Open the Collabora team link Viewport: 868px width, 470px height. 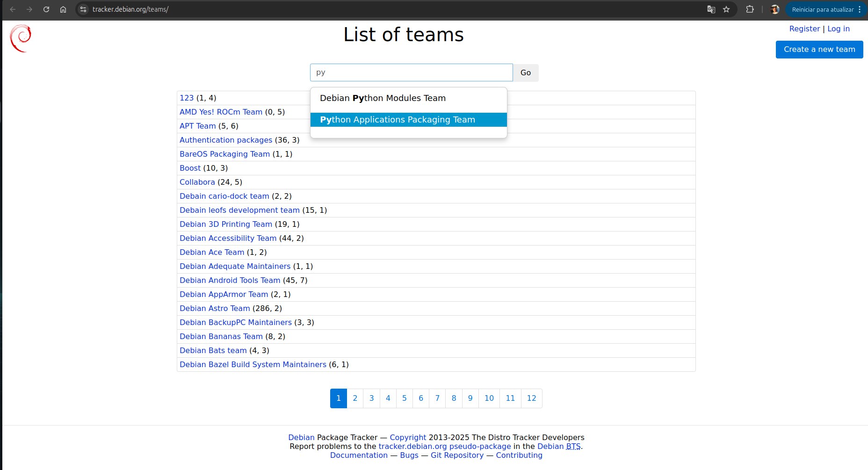197,182
